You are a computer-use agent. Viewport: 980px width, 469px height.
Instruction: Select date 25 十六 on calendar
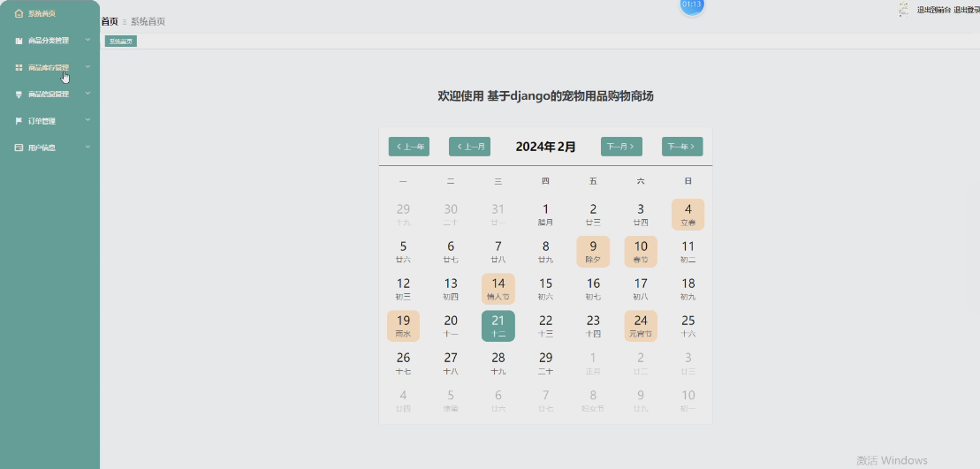coord(688,326)
